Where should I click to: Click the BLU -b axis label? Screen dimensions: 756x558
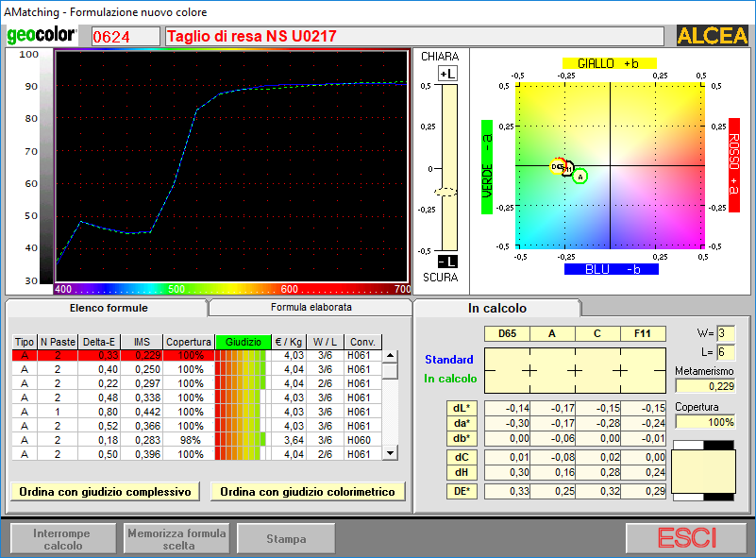(612, 269)
